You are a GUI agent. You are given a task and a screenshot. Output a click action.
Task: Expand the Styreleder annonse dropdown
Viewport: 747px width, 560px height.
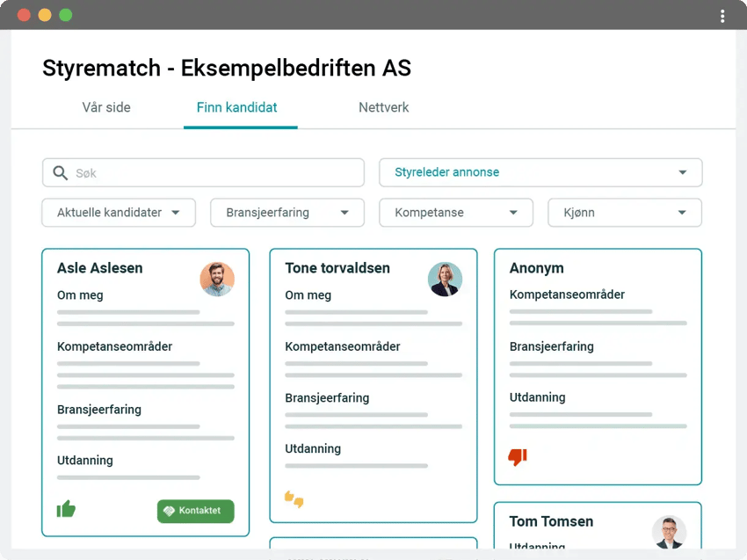click(x=540, y=172)
